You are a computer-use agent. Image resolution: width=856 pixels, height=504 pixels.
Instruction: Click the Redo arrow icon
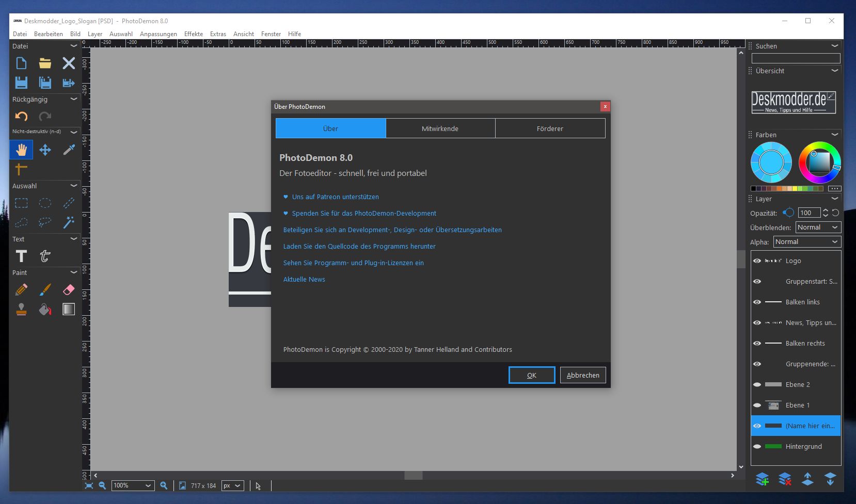point(45,117)
